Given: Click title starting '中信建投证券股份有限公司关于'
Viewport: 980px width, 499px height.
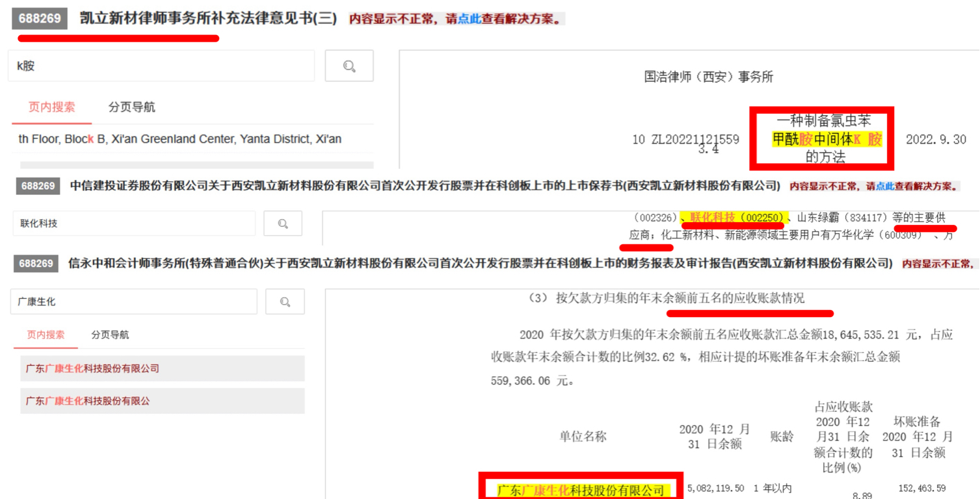Looking at the screenshot, I should [425, 186].
